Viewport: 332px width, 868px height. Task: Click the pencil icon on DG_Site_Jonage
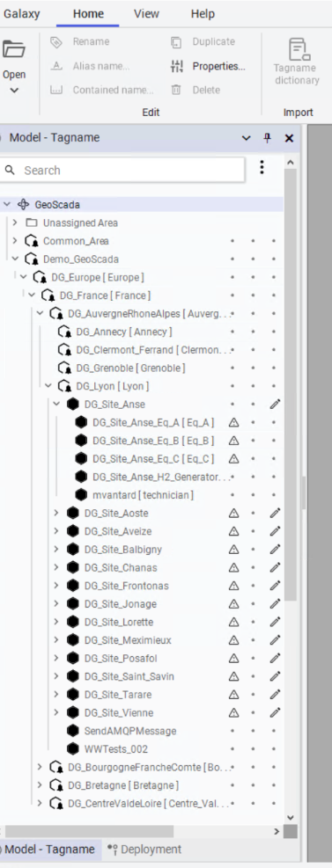pos(275,604)
